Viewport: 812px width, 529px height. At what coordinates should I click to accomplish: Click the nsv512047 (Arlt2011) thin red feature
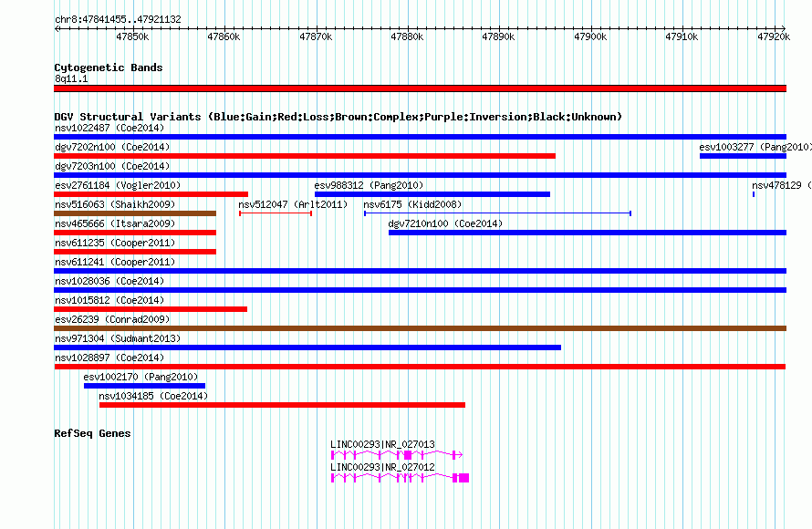pyautogui.click(x=276, y=213)
